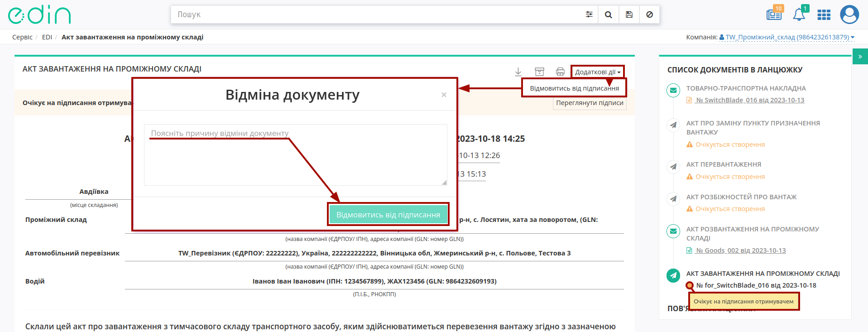Select Відмовитись від підписання menu item
Screen dimensions: 868x332
pos(574,88)
